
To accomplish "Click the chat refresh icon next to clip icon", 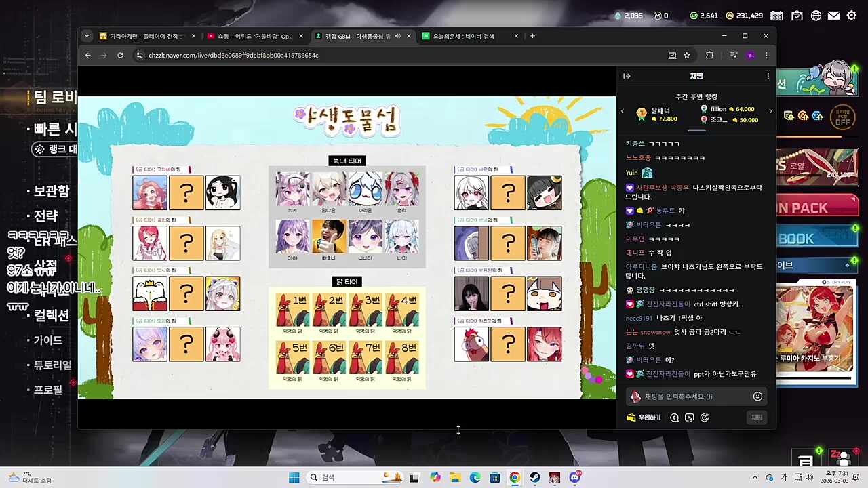I will pyautogui.click(x=705, y=418).
